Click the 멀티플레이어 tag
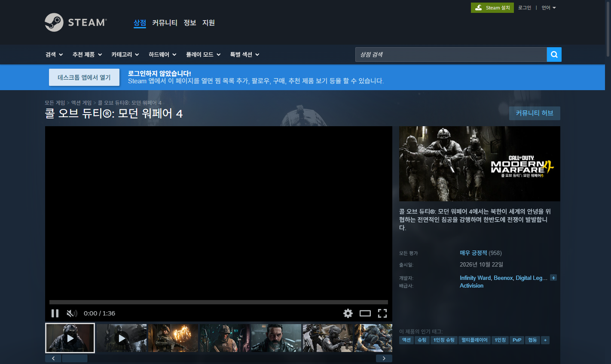The image size is (611, 364). point(475,340)
